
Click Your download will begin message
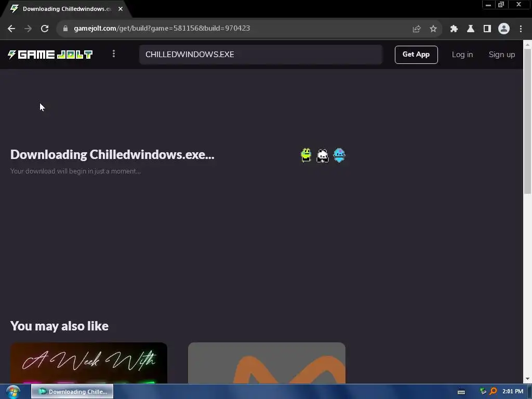pyautogui.click(x=75, y=171)
